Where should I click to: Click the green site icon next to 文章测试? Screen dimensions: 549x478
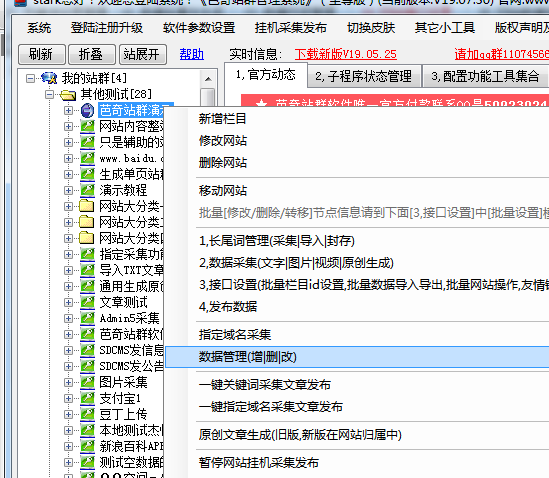[87, 302]
